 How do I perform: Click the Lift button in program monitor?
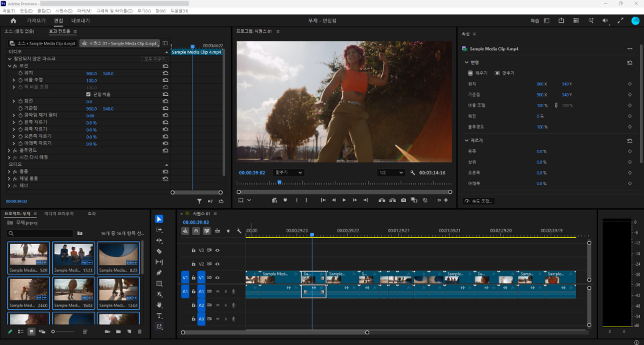click(x=381, y=200)
